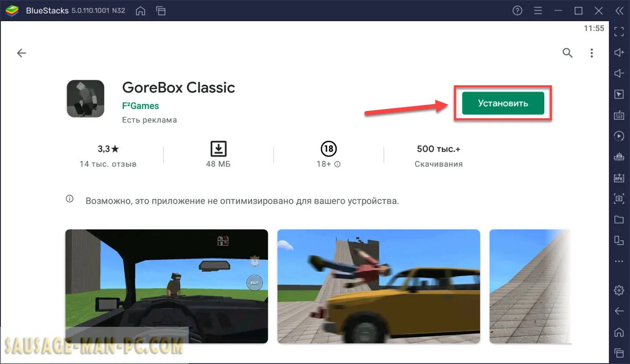Click the 48 МБ download size icon
The height and width of the screenshot is (364, 630).
[218, 149]
